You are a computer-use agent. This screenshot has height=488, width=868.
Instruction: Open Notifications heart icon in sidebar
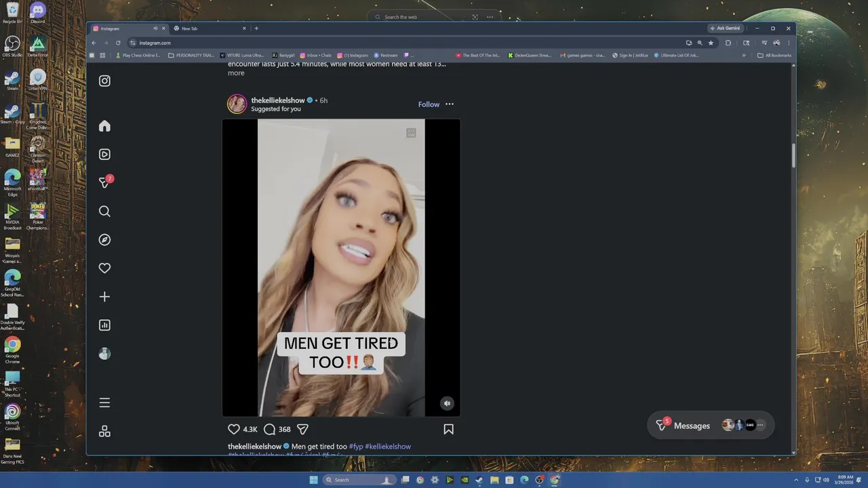tap(104, 268)
